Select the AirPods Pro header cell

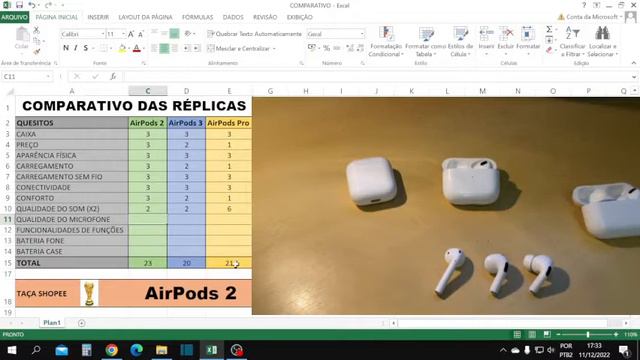pos(228,123)
